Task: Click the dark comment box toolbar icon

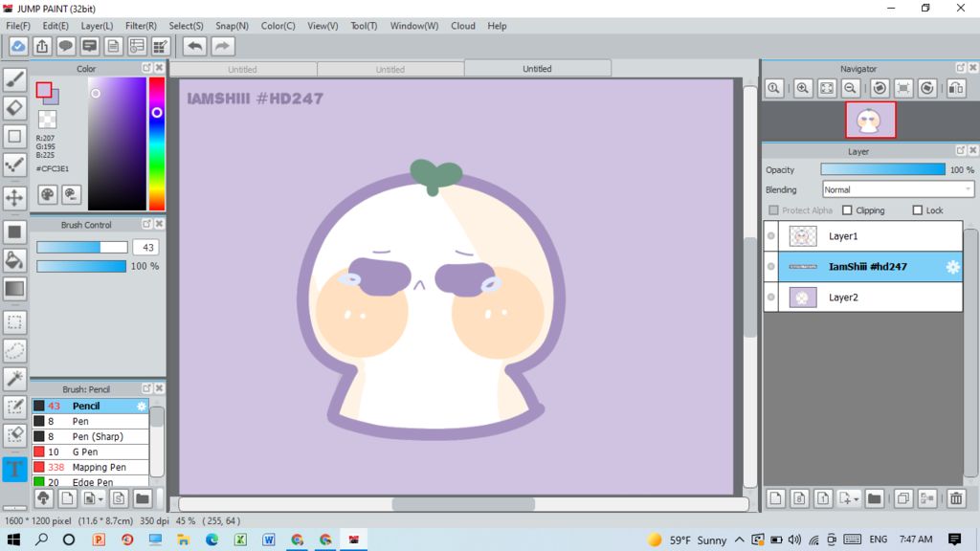Action: 89,46
